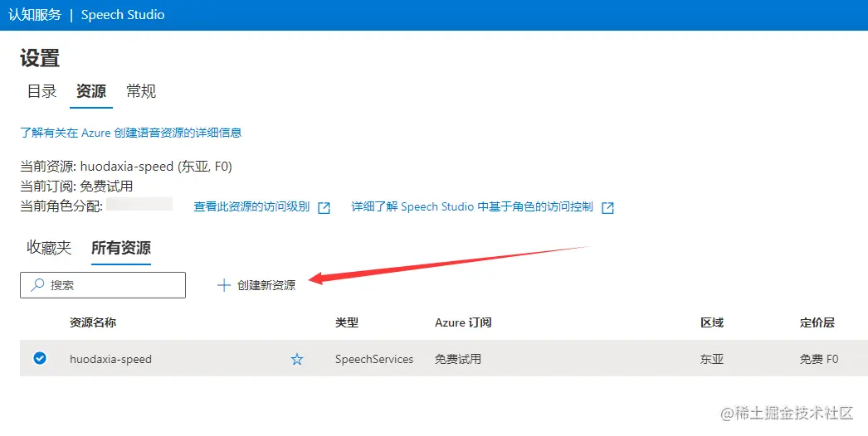Click the plus icon beside 创建新资源
The height and width of the screenshot is (436, 868).
[x=224, y=285]
